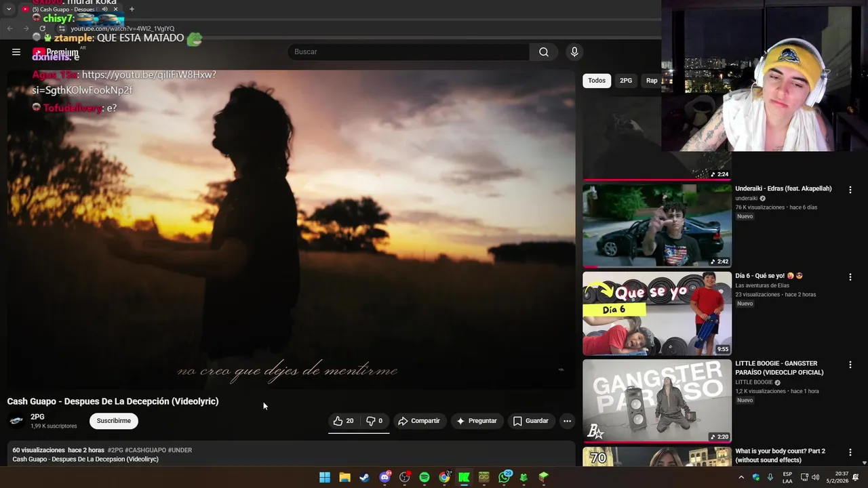Open Steam from taskbar

coord(365,477)
